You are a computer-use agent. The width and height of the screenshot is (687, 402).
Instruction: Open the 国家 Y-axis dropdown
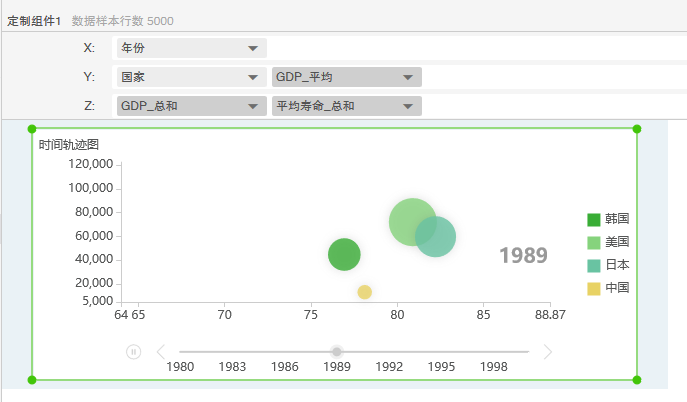click(x=190, y=77)
